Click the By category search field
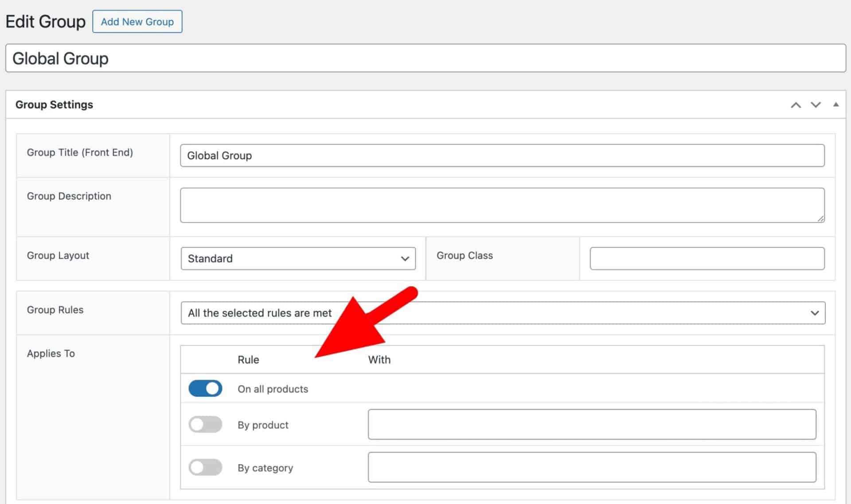Image resolution: width=851 pixels, height=504 pixels. [592, 467]
